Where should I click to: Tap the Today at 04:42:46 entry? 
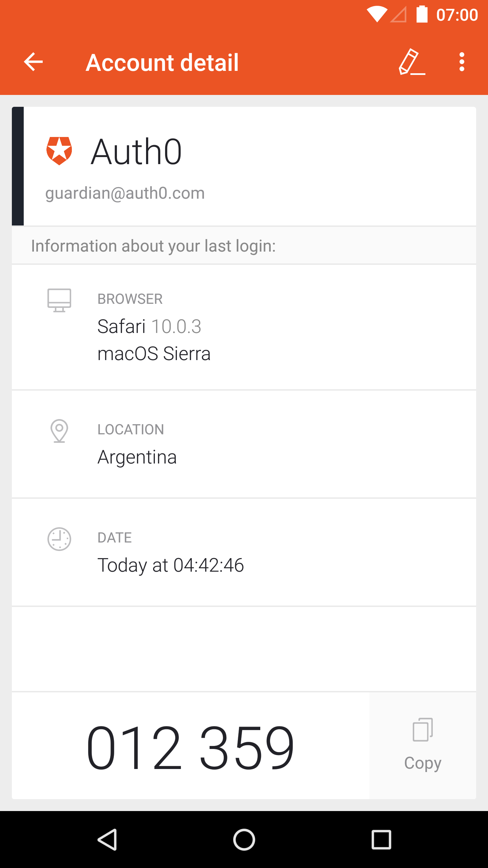pos(171,565)
